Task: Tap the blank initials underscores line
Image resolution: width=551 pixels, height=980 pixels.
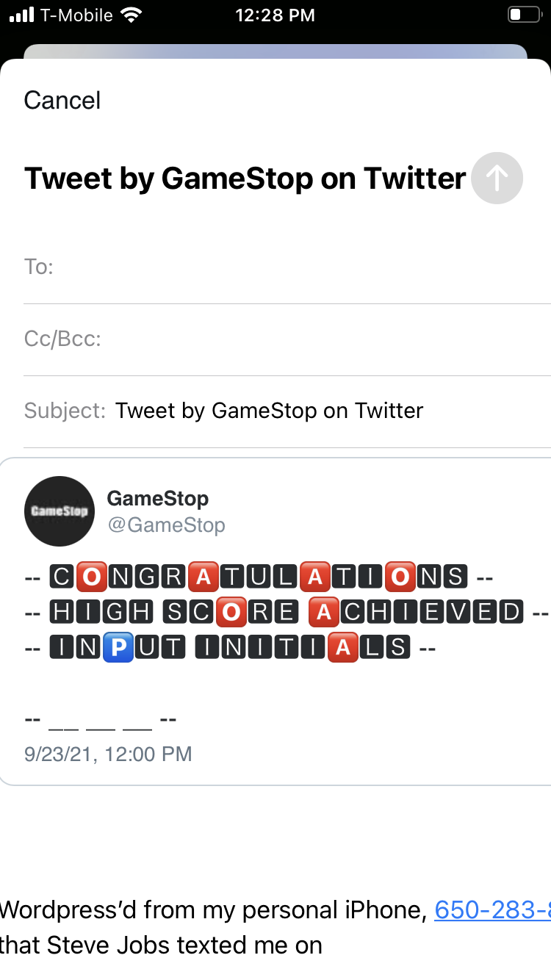Action: [101, 719]
